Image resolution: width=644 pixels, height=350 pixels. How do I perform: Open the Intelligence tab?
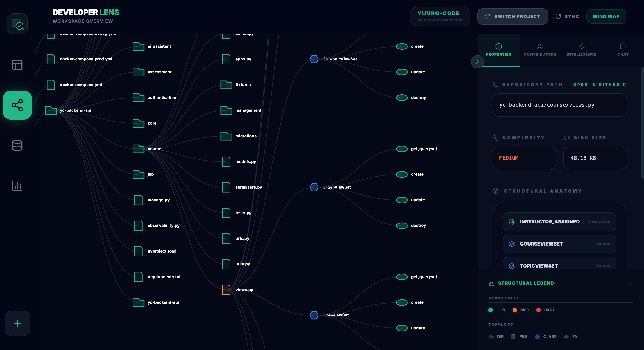pyautogui.click(x=582, y=50)
